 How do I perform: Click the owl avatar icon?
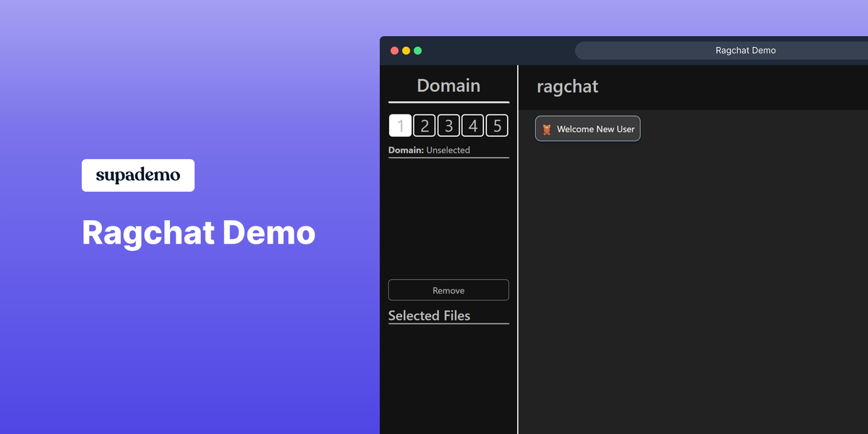[547, 129]
